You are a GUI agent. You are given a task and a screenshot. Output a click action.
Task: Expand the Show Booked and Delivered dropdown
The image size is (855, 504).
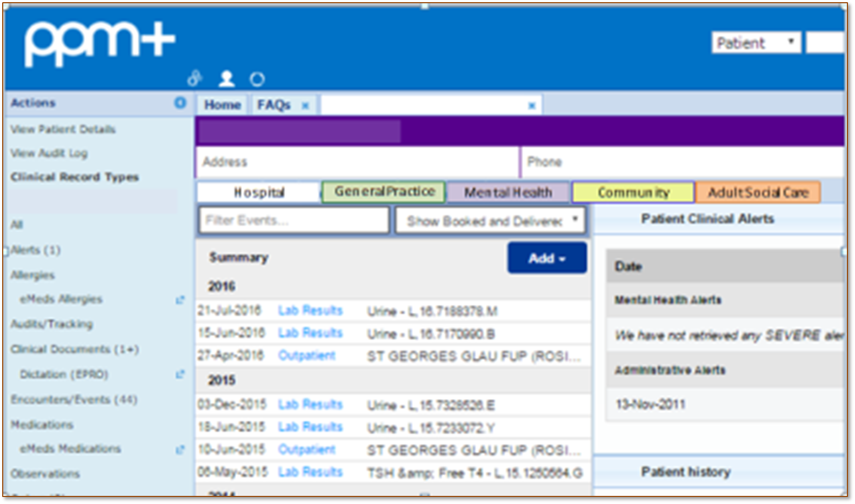coord(490,221)
